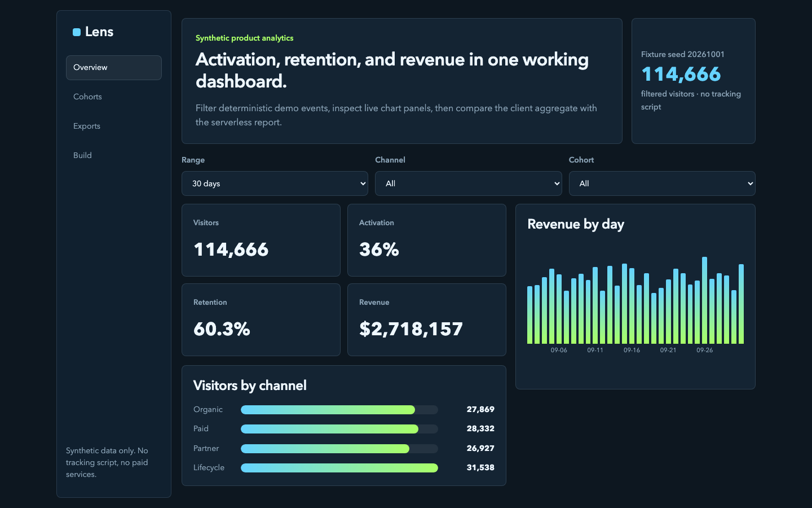Click the blue 114,666 filtered visitors number

(x=681, y=74)
